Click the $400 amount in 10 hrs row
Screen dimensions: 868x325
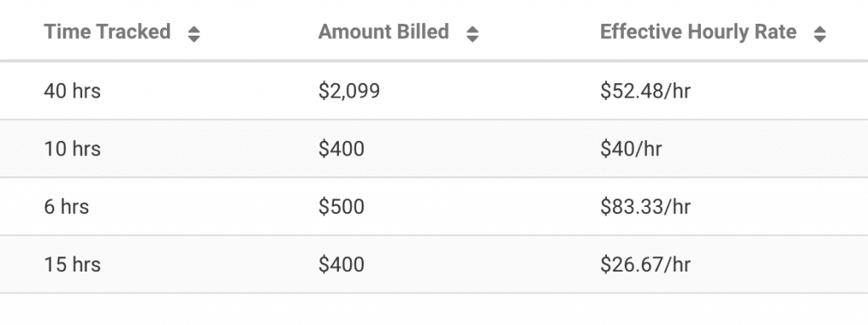(x=342, y=148)
